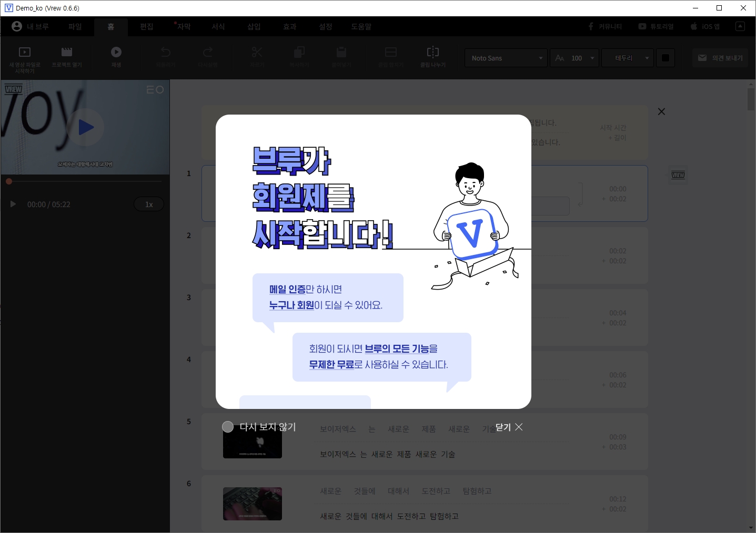Play the video preview's large play button
The height and width of the screenshot is (533, 756).
86,127
